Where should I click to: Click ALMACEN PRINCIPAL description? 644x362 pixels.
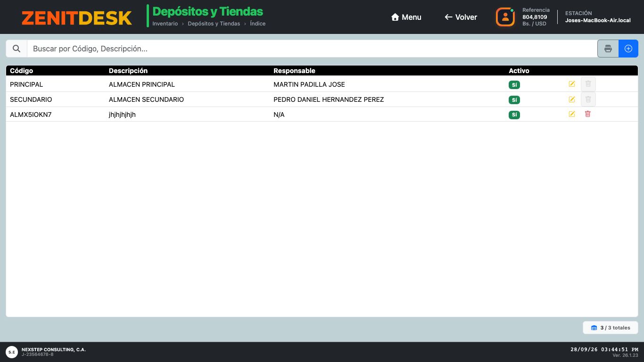coord(142,84)
